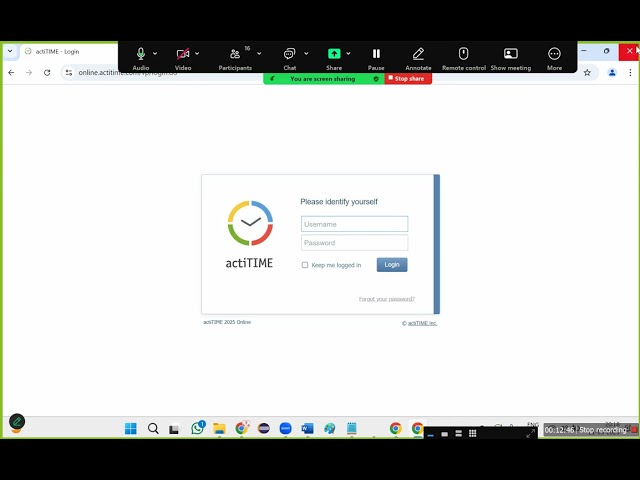Bookmark this page with the star icon

(587, 73)
